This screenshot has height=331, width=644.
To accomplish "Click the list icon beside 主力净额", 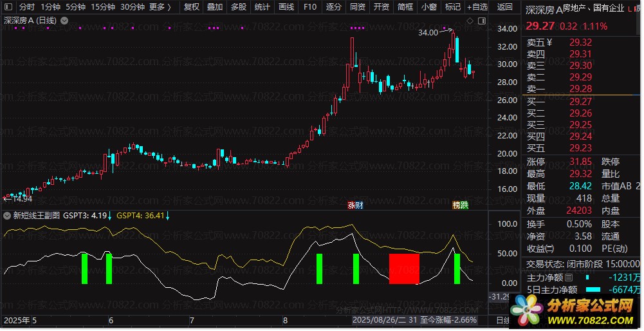I will (569, 278).
